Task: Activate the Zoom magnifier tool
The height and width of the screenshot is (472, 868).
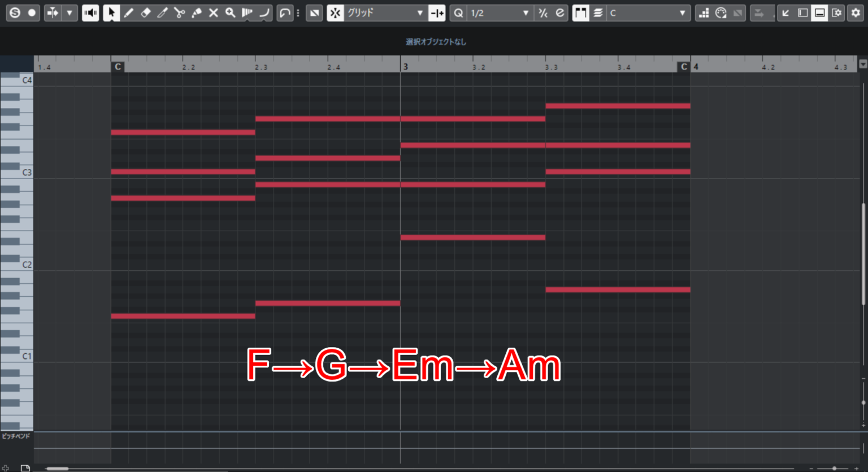Action: [231, 12]
